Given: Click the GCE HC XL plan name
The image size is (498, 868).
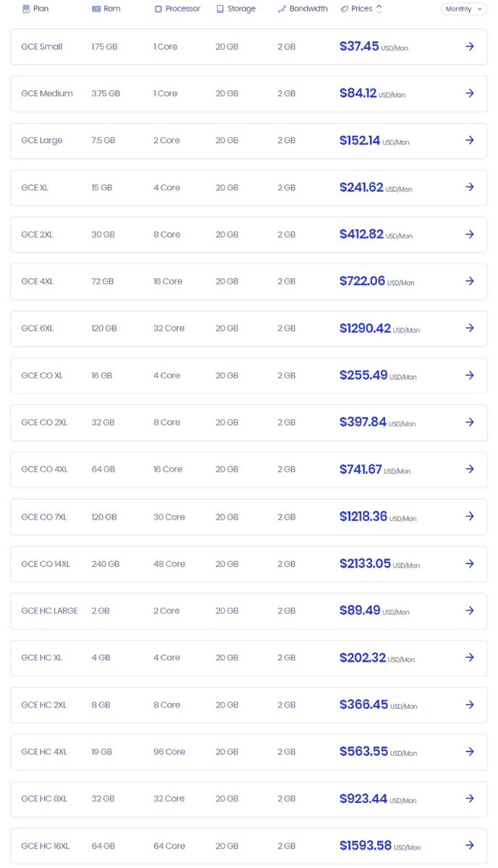Looking at the screenshot, I should [x=42, y=658].
